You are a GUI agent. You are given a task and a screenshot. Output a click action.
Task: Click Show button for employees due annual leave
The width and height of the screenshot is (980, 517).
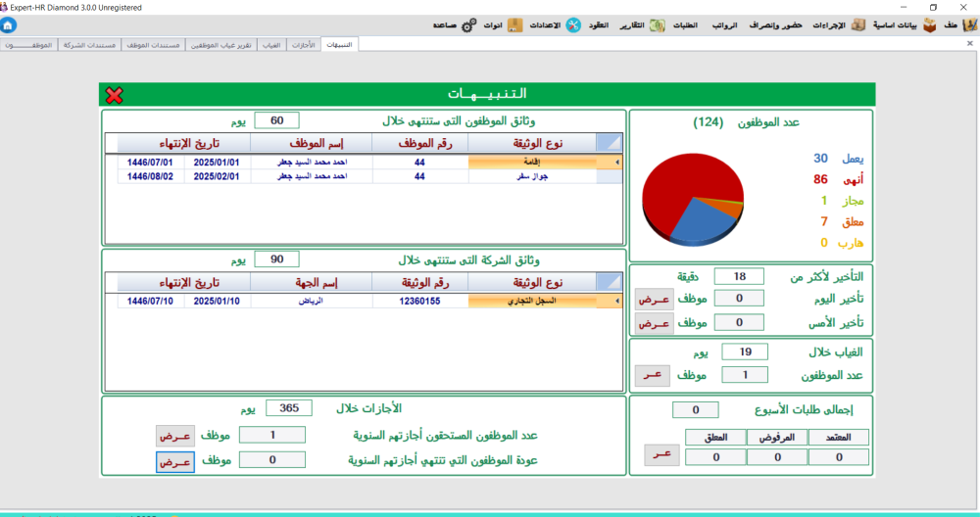click(174, 435)
